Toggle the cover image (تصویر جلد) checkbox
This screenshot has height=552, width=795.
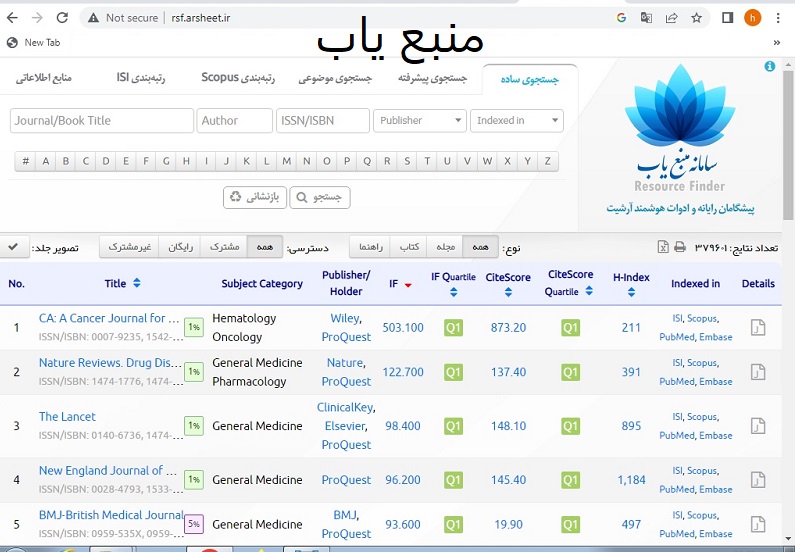click(14, 247)
